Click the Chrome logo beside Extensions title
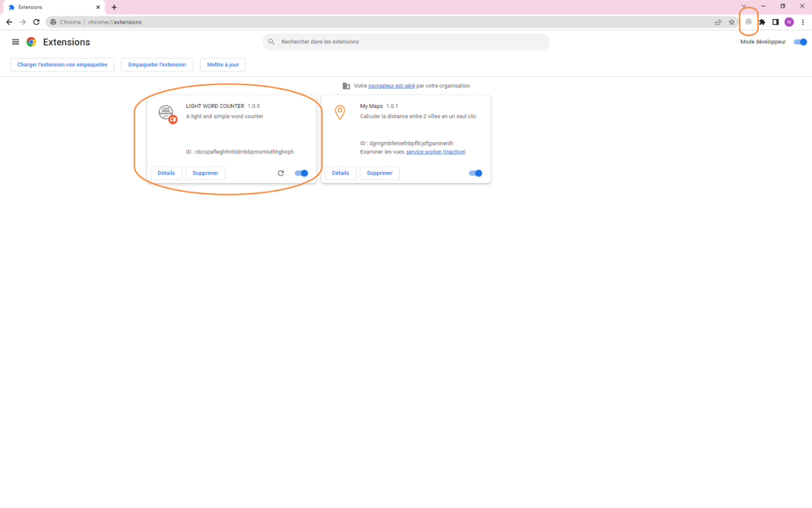812x508 pixels. pyautogui.click(x=31, y=42)
